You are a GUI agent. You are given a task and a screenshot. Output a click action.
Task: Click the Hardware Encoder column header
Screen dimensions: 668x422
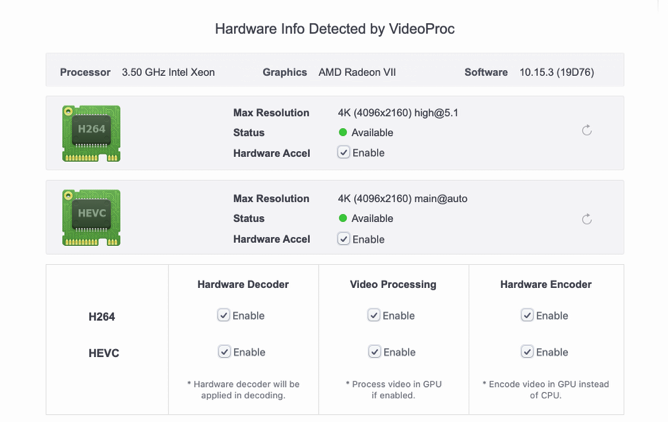(546, 284)
